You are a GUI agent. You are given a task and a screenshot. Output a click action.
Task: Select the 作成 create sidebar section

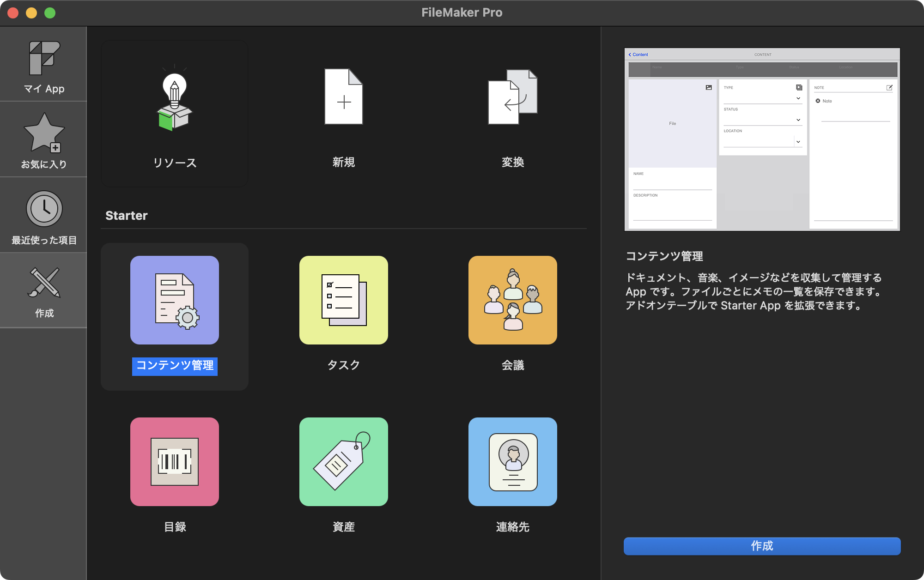[43, 291]
